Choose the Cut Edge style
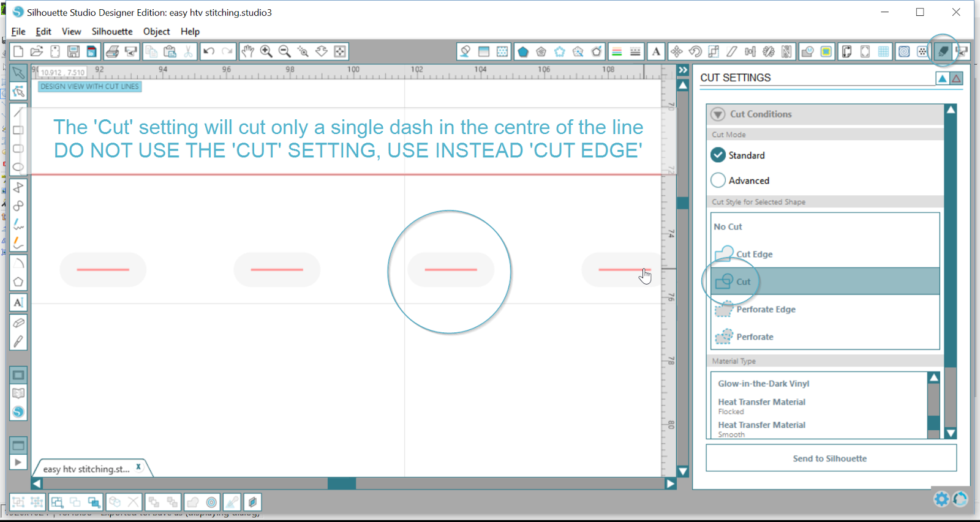The height and width of the screenshot is (522, 980). (x=825, y=254)
